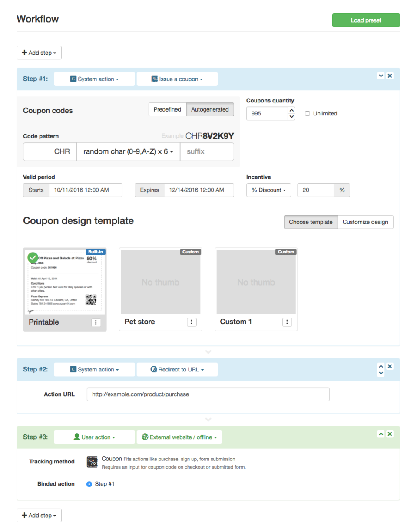The height and width of the screenshot is (532, 417).
Task: Click the Step #2: label
Action: tap(36, 370)
